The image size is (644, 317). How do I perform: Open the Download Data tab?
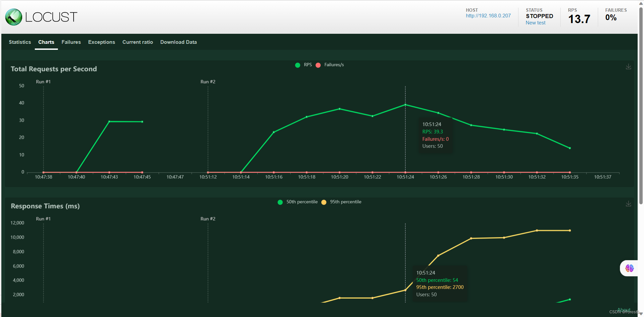pos(178,42)
